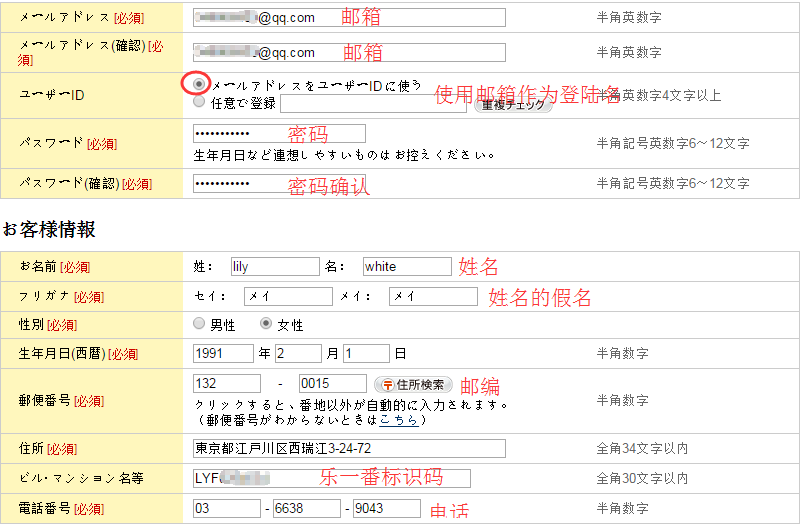Image resolution: width=802 pixels, height=524 pixels.
Task: Click the 名 field containing white
Action: 407,267
